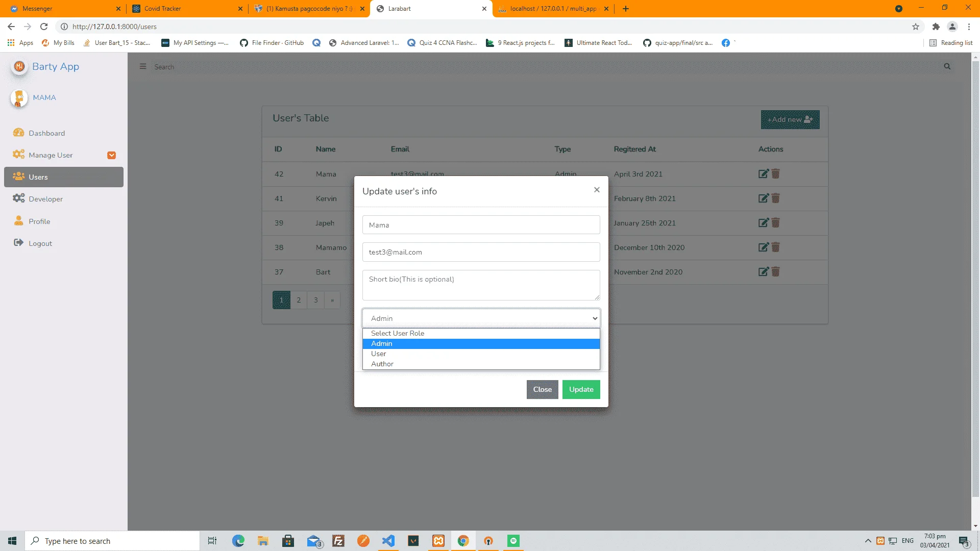
Task: Edit user Bart with the pencil icon
Action: click(x=763, y=272)
